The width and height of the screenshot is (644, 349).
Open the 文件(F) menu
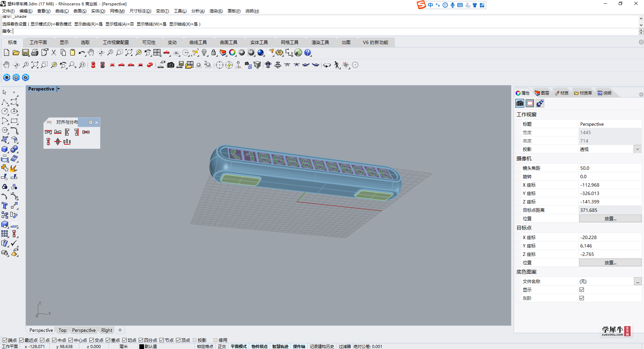pos(8,11)
